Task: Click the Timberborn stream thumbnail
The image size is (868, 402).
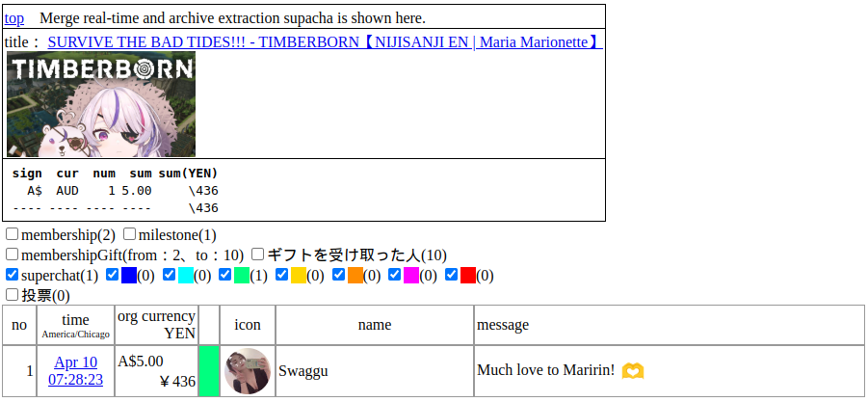Action: (101, 104)
